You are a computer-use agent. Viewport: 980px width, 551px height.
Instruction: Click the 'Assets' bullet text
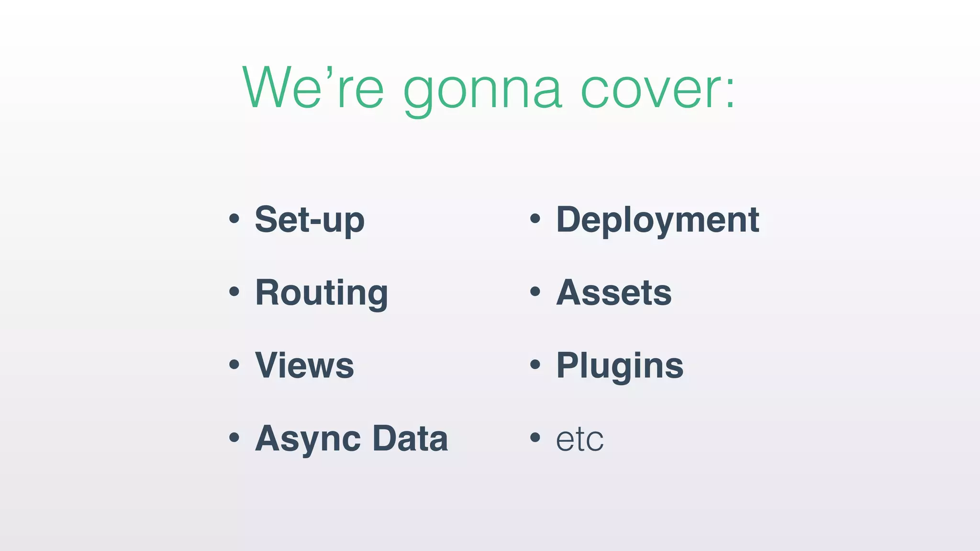(x=614, y=293)
